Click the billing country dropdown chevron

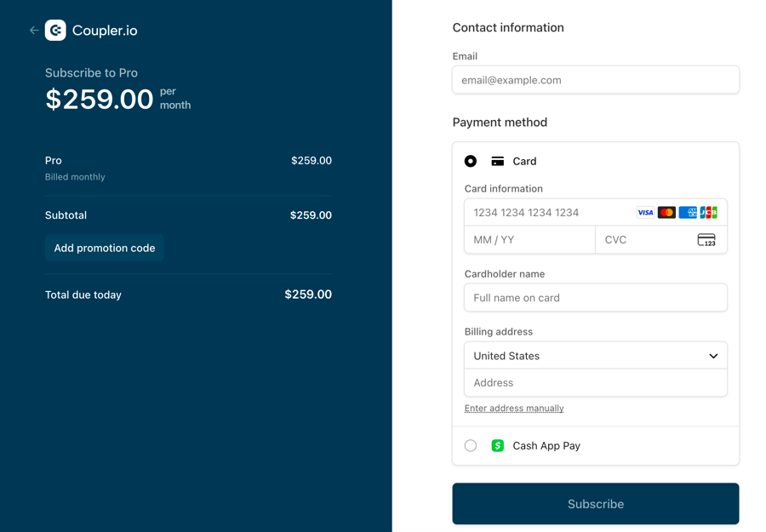pyautogui.click(x=713, y=356)
